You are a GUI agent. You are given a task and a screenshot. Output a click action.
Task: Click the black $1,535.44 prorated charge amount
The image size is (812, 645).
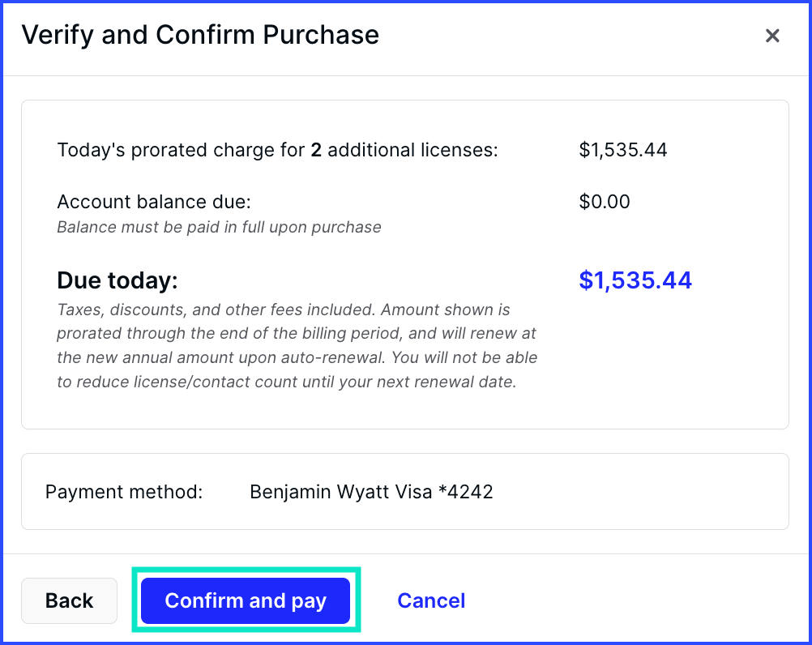[623, 150]
